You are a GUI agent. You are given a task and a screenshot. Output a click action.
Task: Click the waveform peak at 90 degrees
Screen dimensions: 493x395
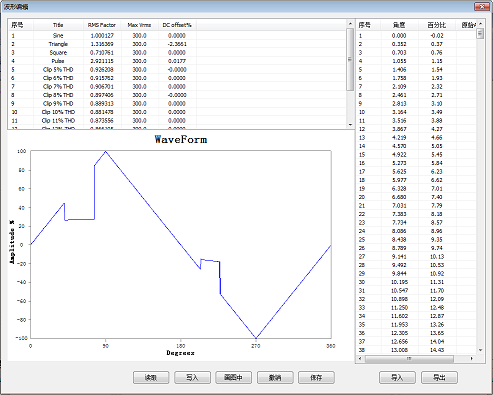pyautogui.click(x=106, y=151)
